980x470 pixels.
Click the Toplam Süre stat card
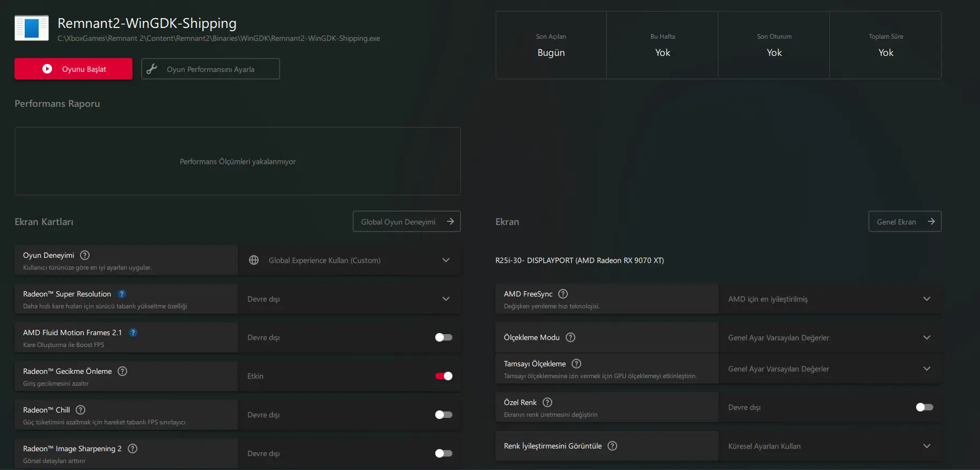(886, 45)
